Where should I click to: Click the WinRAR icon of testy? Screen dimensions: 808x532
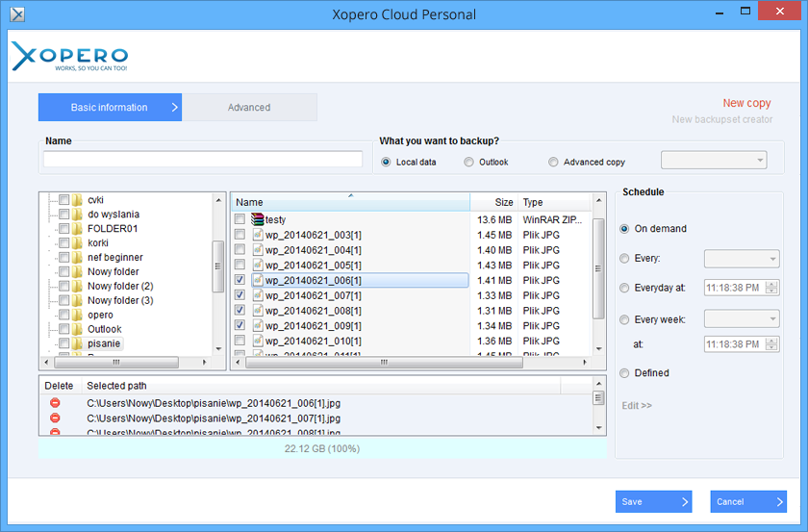pos(257,219)
